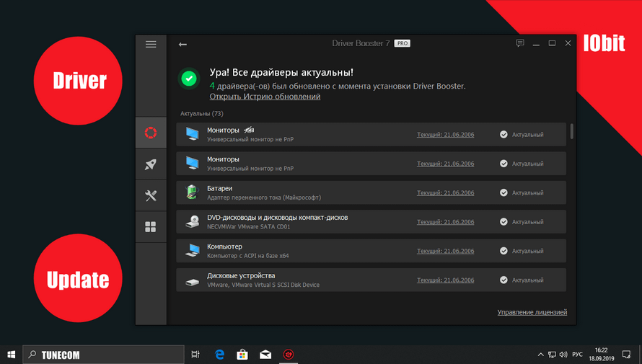Screen dimensions: 642x364
Task: Open the feedback chat icon in title bar
Action: click(520, 43)
